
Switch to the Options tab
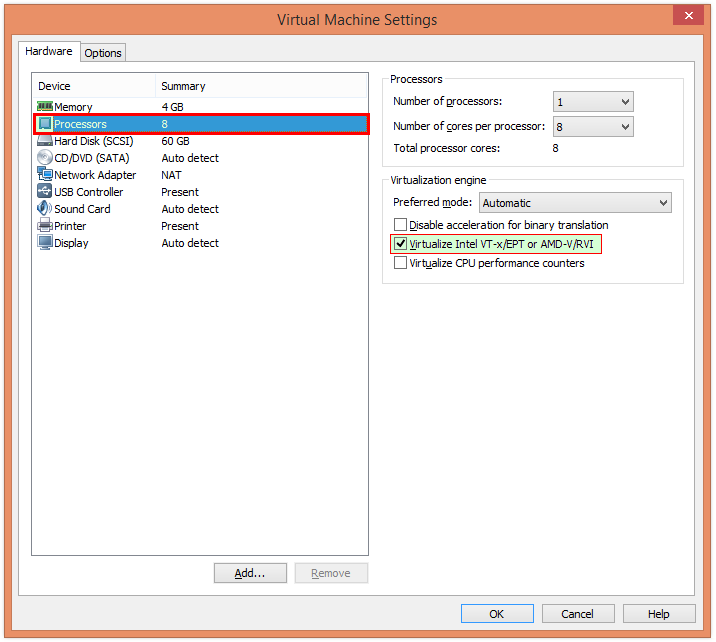[x=103, y=53]
